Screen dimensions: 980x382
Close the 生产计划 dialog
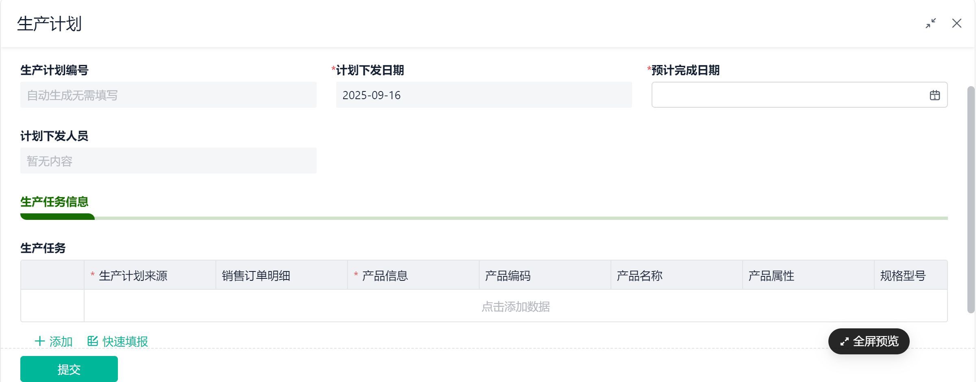click(956, 23)
